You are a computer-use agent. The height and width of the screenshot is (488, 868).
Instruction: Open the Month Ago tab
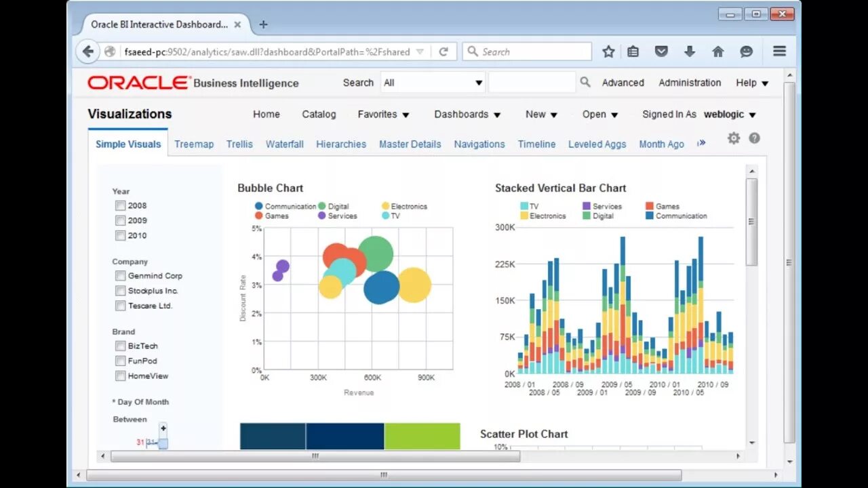pyautogui.click(x=661, y=144)
